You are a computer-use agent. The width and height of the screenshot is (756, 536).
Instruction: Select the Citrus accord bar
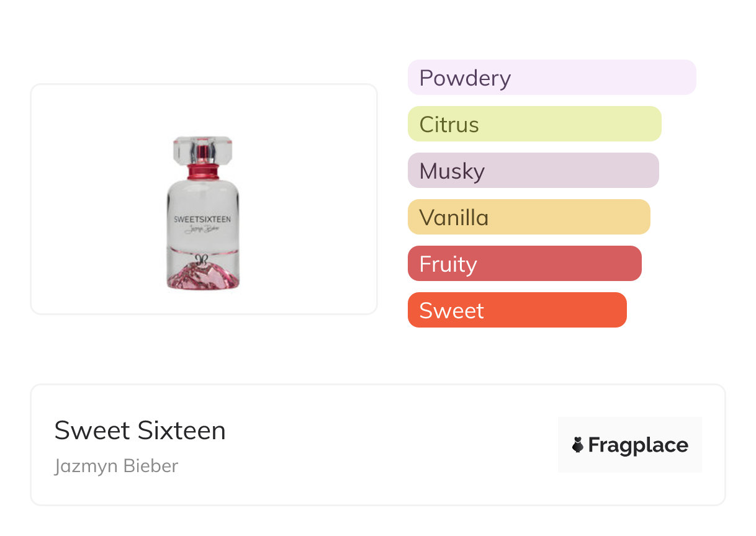[534, 124]
